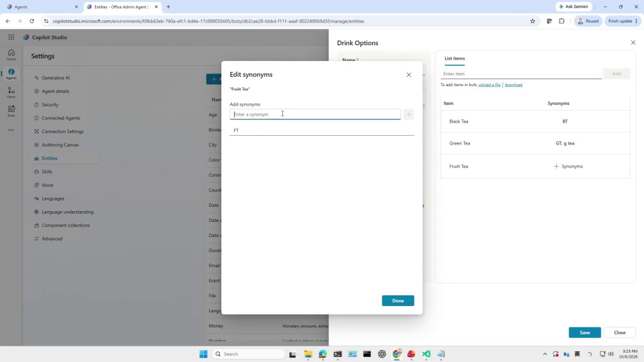Reload the browser page
This screenshot has height=362, width=644.
point(31,21)
